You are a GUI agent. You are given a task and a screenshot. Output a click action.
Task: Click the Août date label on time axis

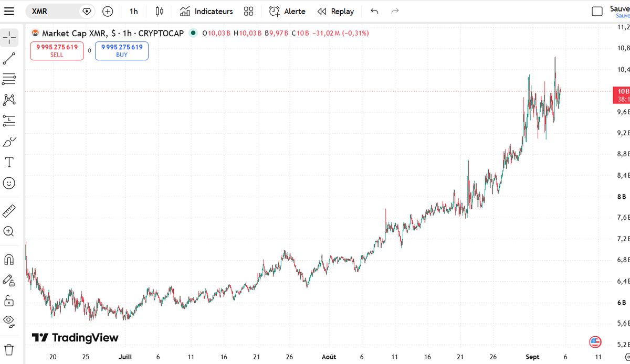pyautogui.click(x=329, y=357)
